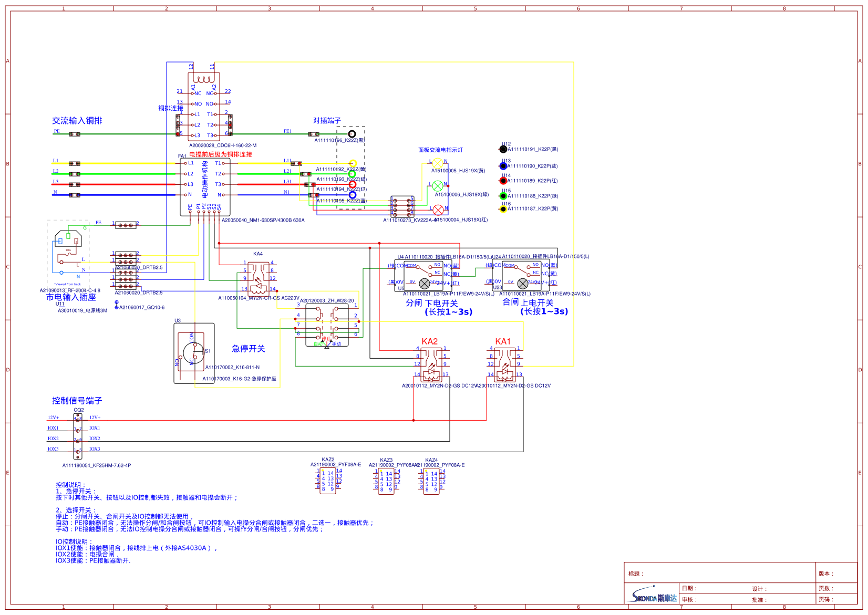Select the 控制信号端子 CQ2 terminal connector

[x=78, y=433]
